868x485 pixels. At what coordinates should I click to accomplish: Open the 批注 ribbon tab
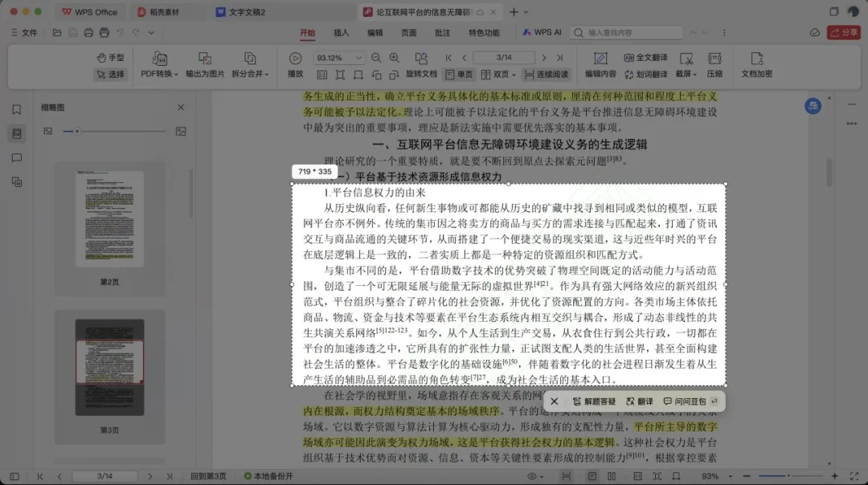tap(442, 33)
